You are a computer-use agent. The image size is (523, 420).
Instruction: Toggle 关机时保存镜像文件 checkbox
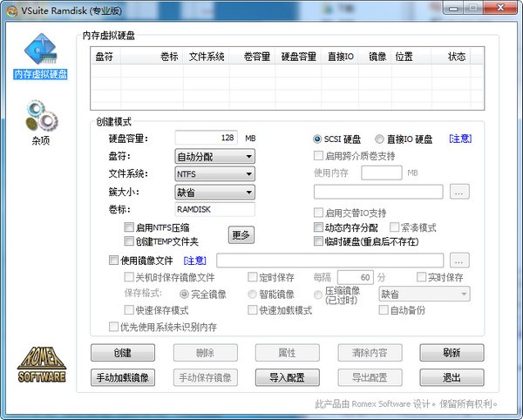129,277
